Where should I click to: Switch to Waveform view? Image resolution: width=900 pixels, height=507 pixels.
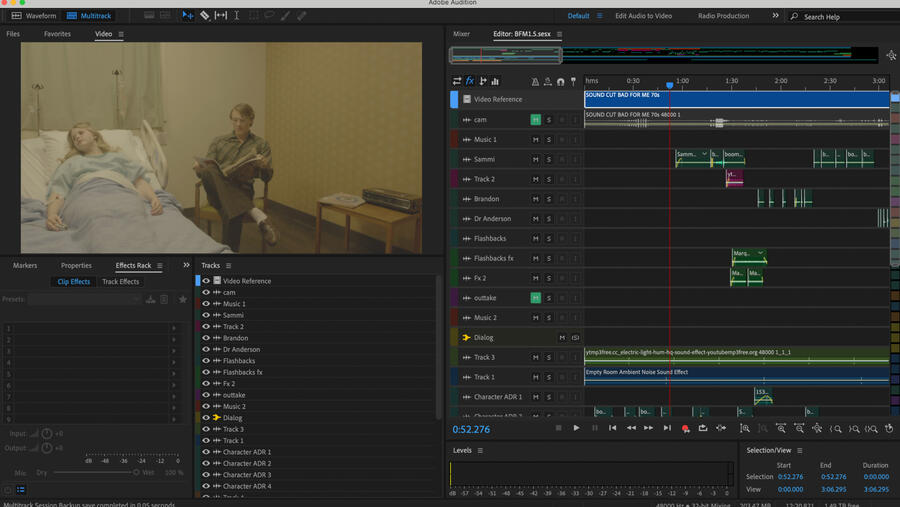[x=34, y=16]
